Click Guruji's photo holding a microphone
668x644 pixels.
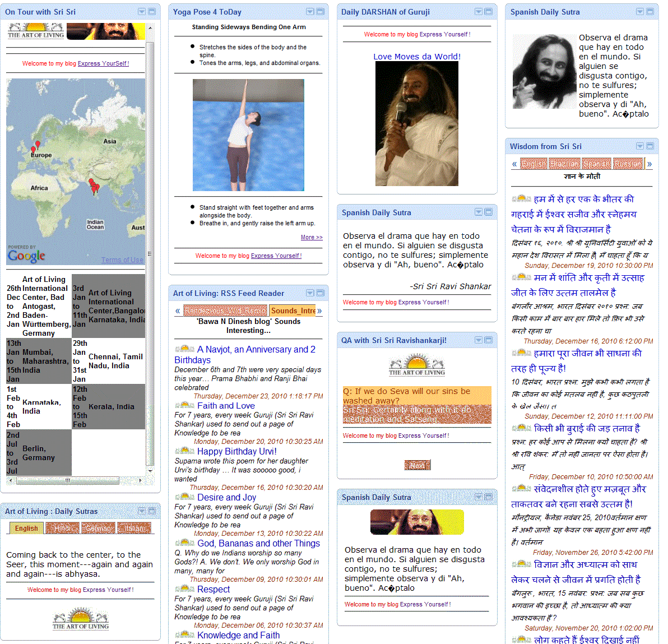pyautogui.click(x=416, y=124)
